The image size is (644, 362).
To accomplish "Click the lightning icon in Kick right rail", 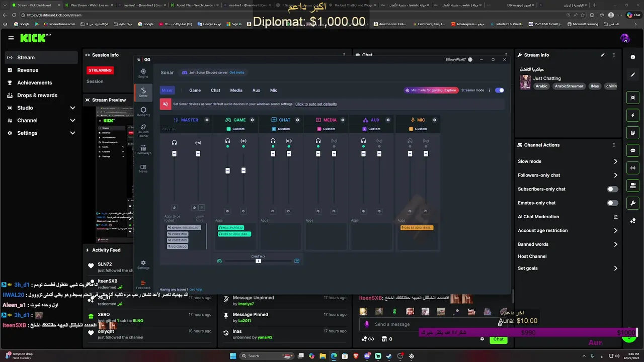I will [633, 115].
